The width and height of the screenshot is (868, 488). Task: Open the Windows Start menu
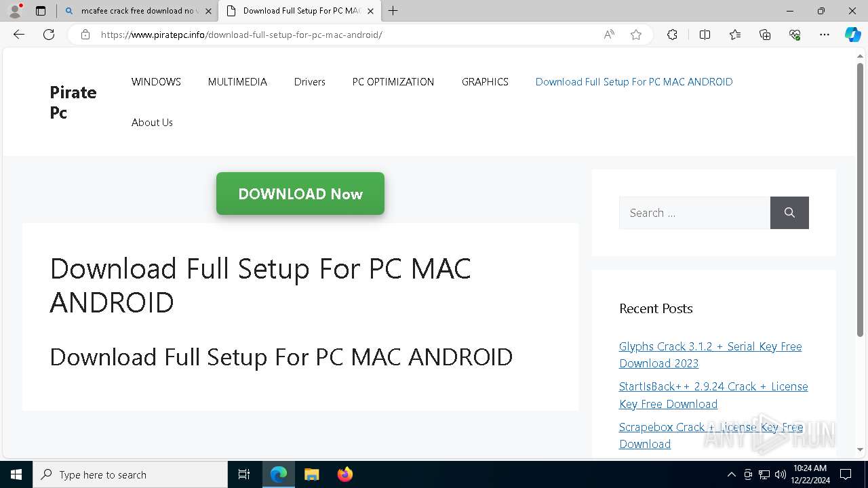coord(16,474)
